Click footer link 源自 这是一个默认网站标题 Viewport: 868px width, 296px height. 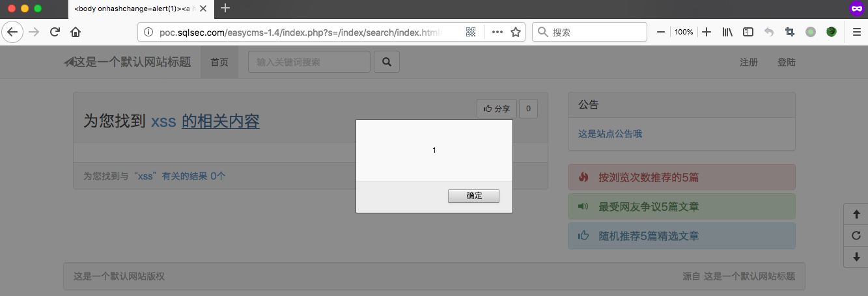[x=738, y=276]
